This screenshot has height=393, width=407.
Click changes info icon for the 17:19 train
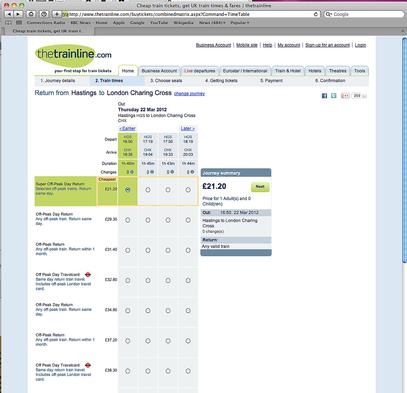pyautogui.click(x=152, y=172)
